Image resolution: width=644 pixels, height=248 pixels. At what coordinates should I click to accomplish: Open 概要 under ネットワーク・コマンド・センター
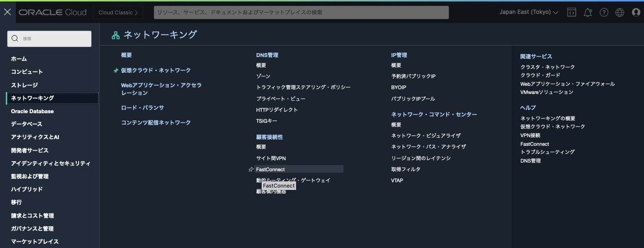point(396,125)
